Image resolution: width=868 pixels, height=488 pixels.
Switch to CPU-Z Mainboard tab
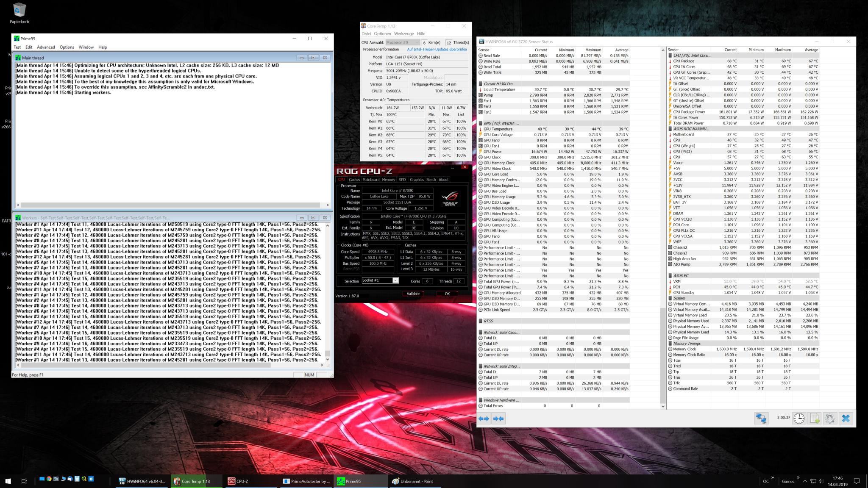371,180
